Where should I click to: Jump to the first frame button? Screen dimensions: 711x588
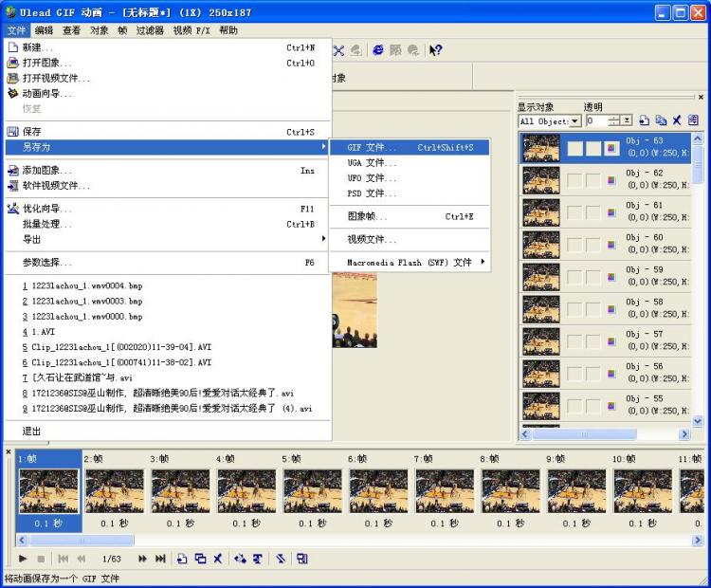63,559
